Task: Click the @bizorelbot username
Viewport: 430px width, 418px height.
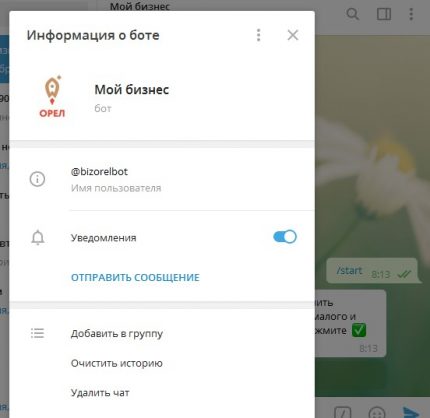Action: [x=99, y=172]
